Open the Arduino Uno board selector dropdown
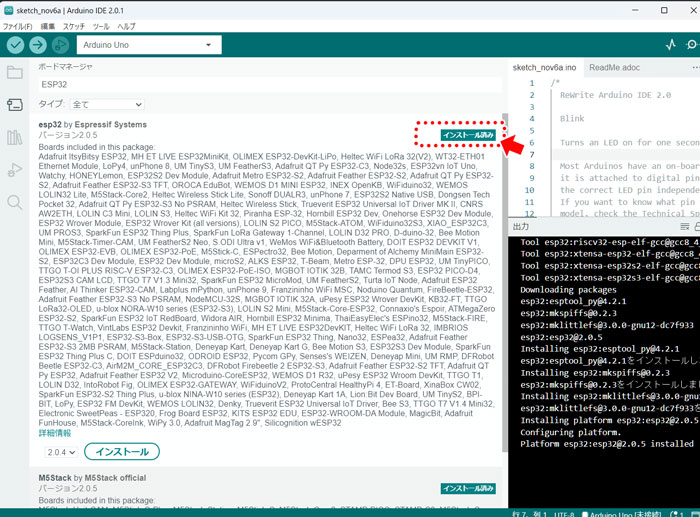The image size is (700, 517). pos(149,45)
